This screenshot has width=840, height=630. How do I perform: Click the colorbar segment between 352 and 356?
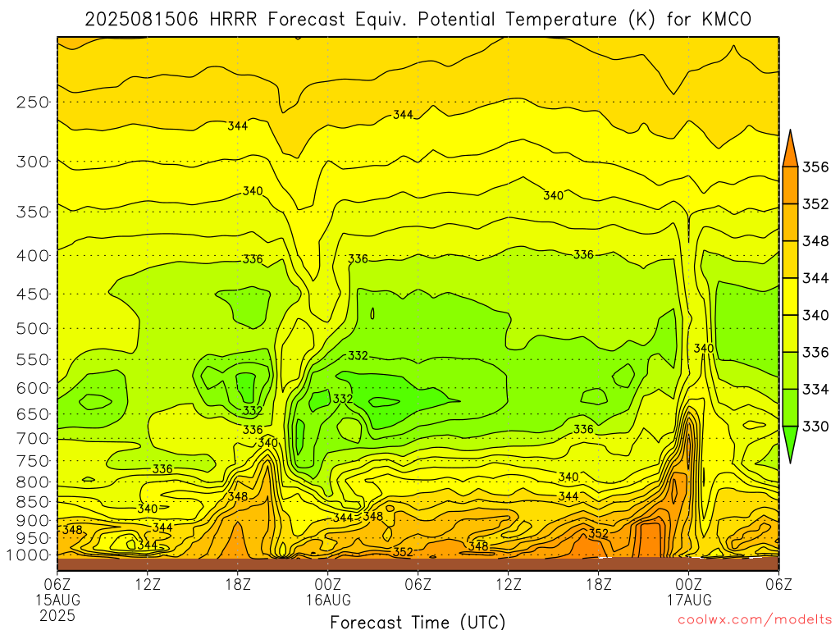click(790, 185)
